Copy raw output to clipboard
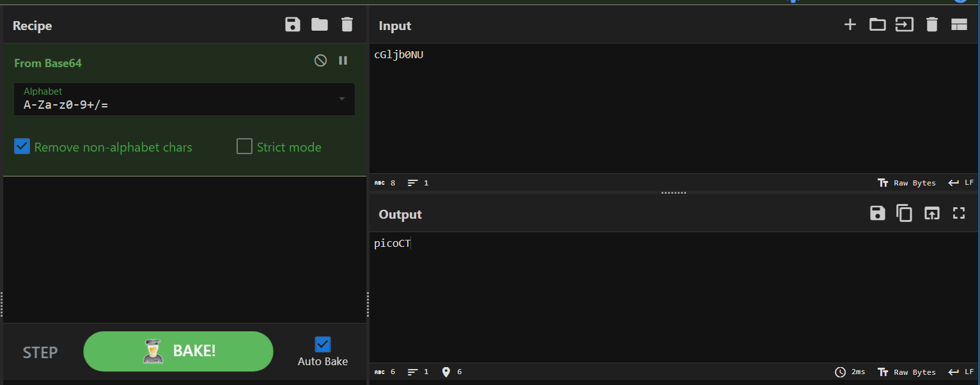Image resolution: width=980 pixels, height=385 pixels. [x=905, y=214]
